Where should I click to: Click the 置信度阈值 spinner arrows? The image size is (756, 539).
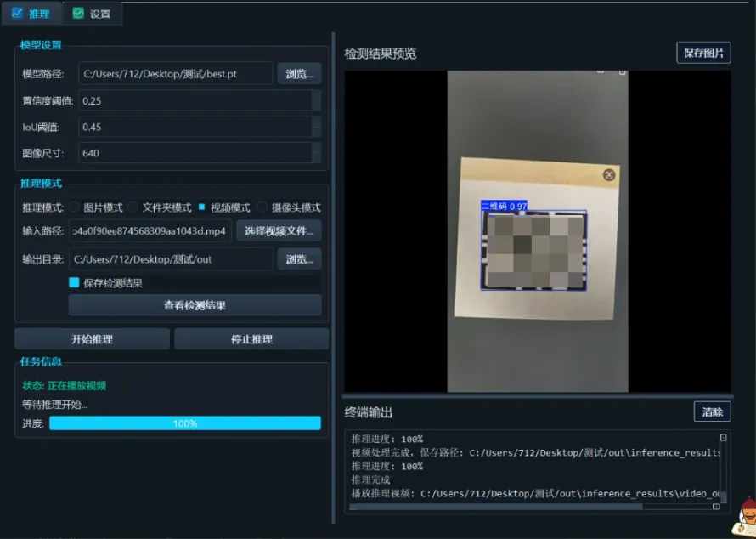(x=317, y=100)
